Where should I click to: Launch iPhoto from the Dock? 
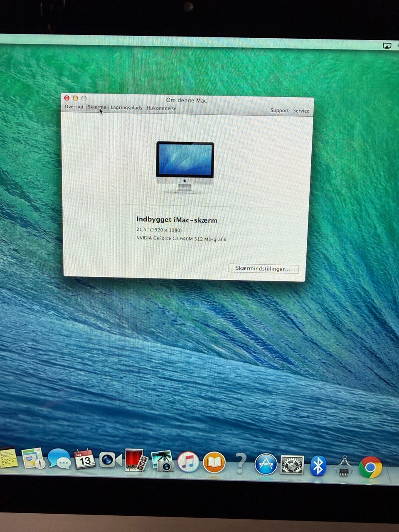[163, 461]
